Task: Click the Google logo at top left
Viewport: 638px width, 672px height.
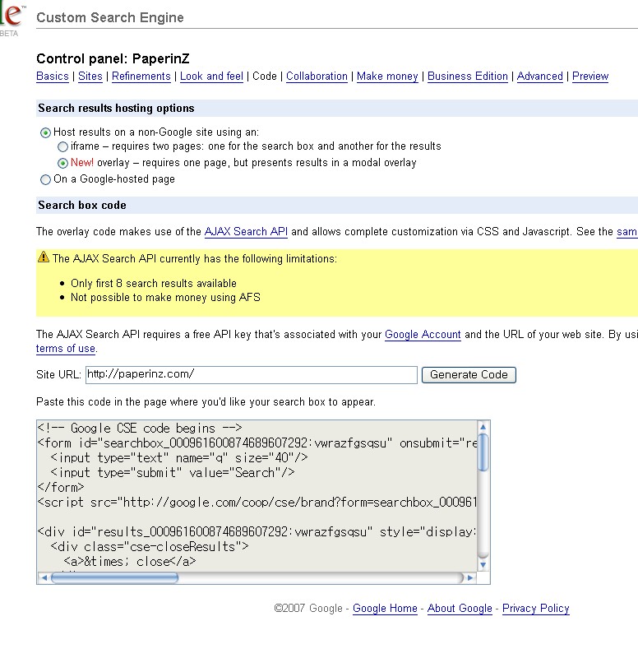Action: (x=12, y=16)
